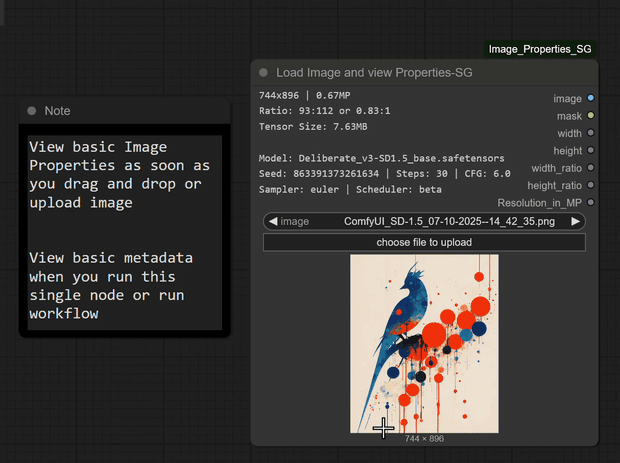The width and height of the screenshot is (620, 463).
Task: Click the Model metadata text line
Action: (381, 158)
